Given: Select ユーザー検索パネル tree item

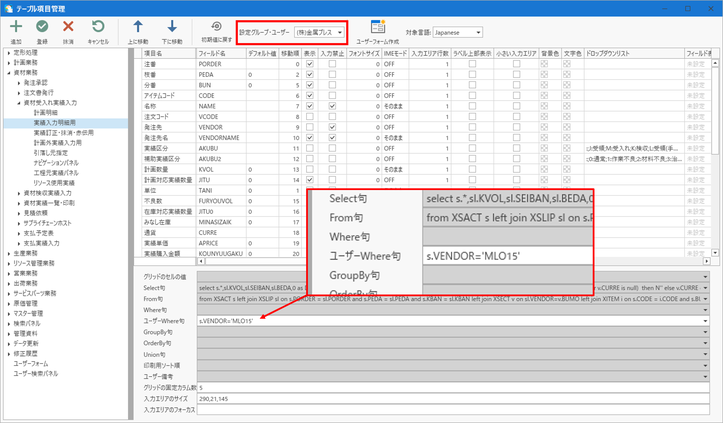Looking at the screenshot, I should pos(42,372).
